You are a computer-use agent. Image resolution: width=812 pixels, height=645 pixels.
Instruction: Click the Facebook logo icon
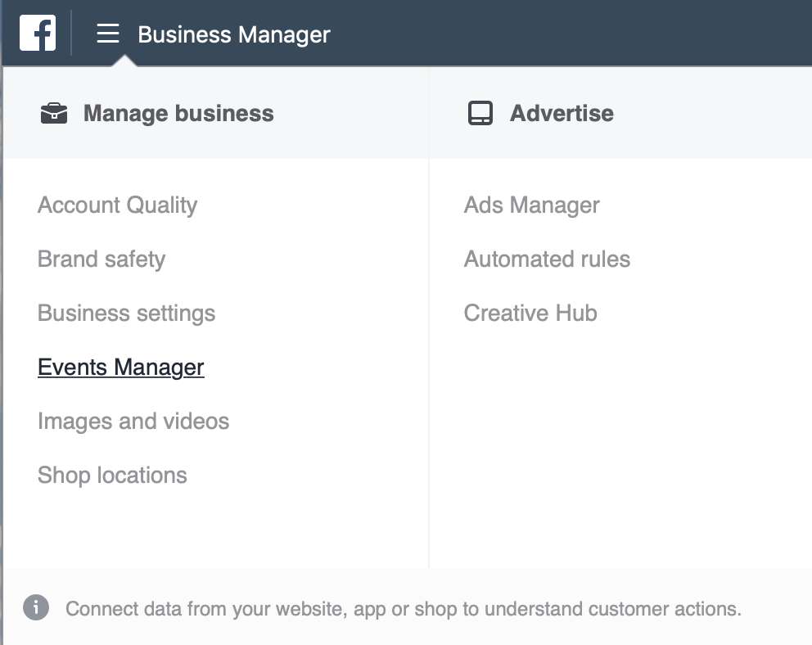coord(38,33)
